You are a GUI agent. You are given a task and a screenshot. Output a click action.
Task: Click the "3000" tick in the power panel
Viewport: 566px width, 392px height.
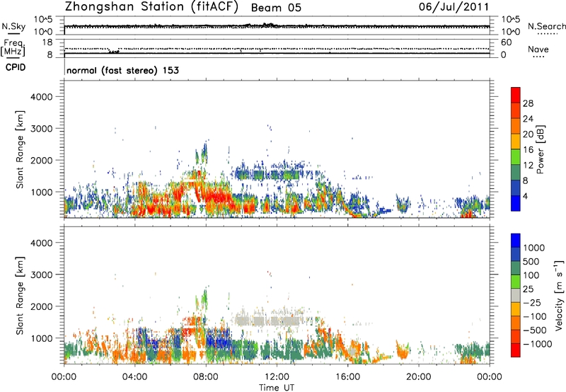(42, 129)
